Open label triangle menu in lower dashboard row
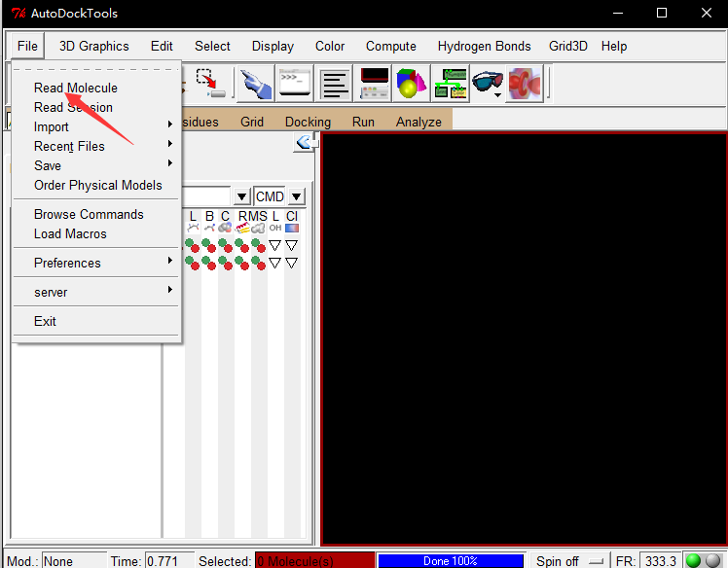The width and height of the screenshot is (728, 568). point(275,264)
